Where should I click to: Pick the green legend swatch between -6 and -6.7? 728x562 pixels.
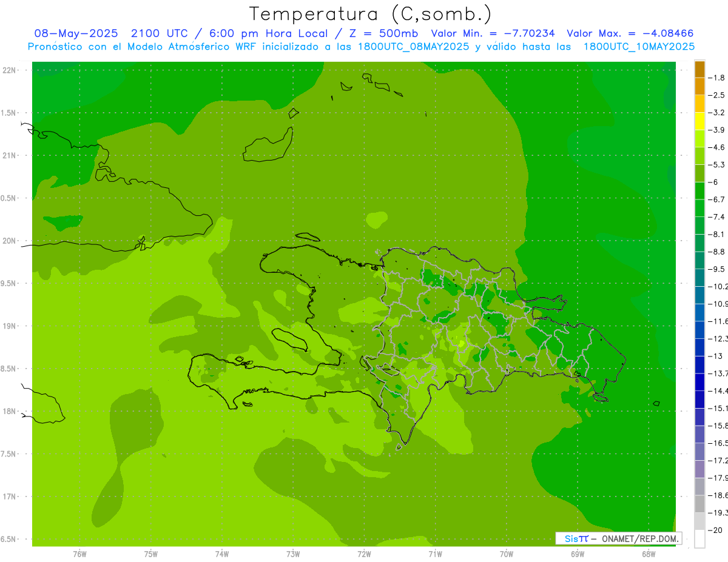tap(699, 190)
